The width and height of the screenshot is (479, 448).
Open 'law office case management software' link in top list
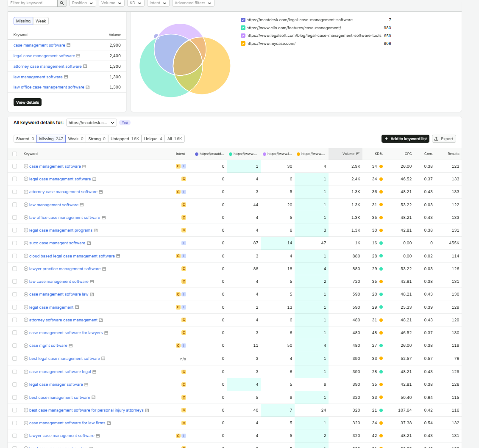(49, 87)
